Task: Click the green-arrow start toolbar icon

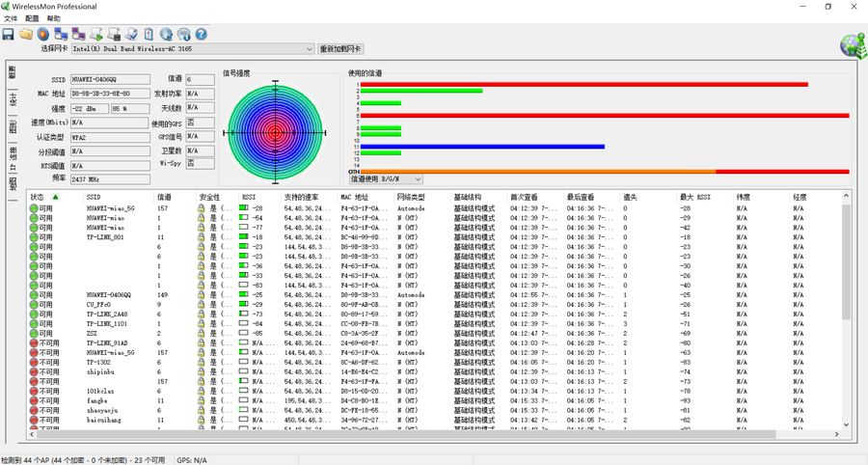Action: click(x=96, y=35)
